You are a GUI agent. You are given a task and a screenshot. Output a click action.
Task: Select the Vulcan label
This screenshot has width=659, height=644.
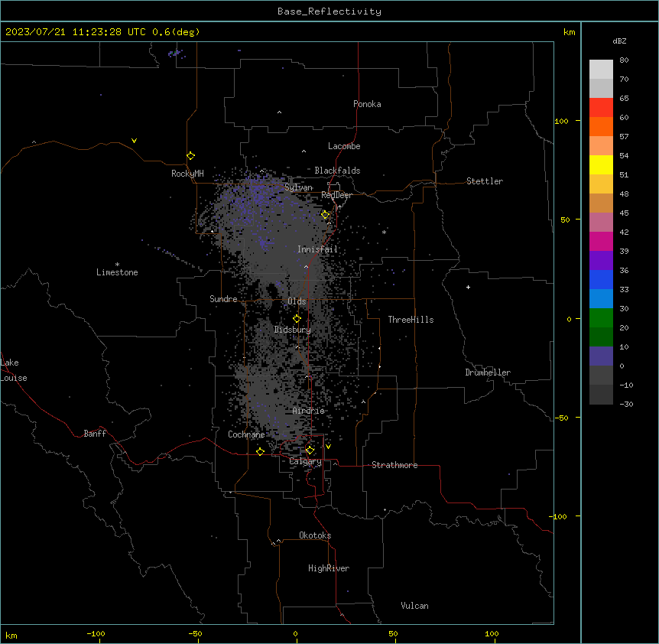(x=414, y=606)
